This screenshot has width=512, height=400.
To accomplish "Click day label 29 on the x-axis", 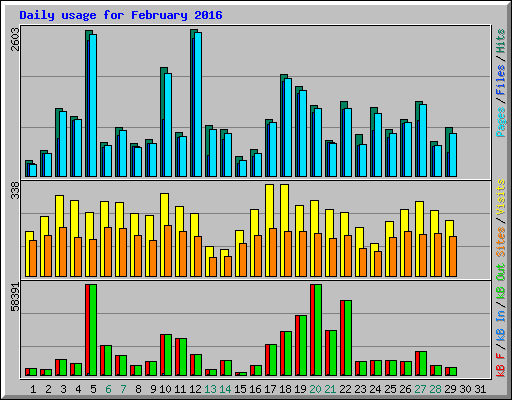I will tap(450, 389).
